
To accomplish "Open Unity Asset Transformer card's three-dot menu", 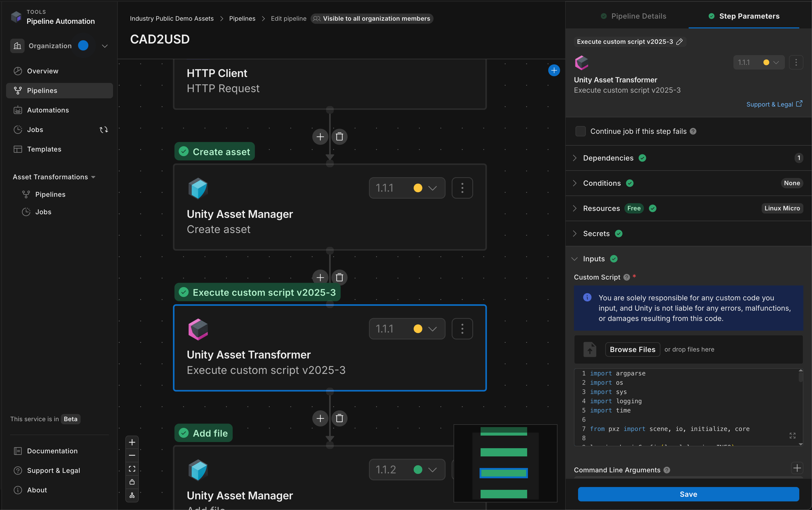I will tap(462, 328).
